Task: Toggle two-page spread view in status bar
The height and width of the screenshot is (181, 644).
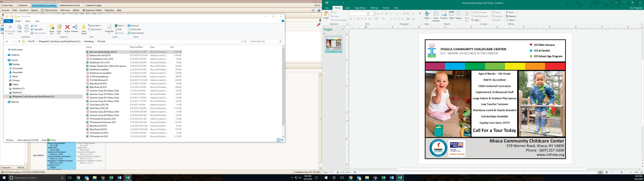Action: [606, 172]
